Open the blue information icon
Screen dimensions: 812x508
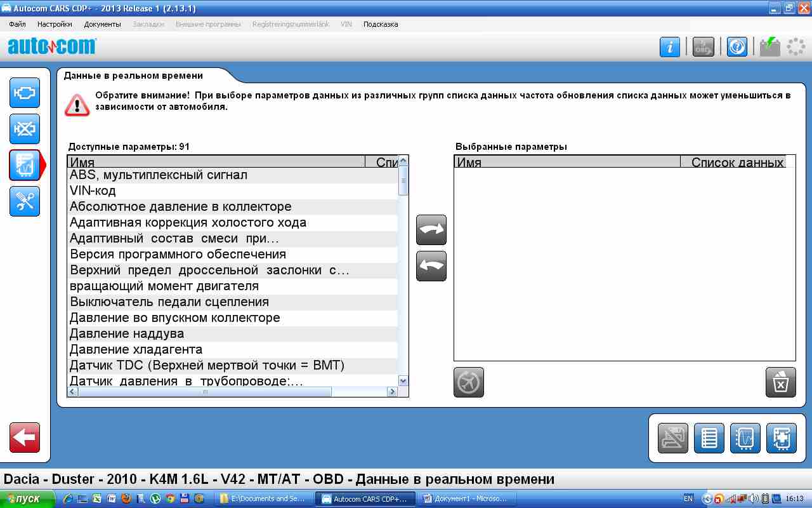(670, 47)
